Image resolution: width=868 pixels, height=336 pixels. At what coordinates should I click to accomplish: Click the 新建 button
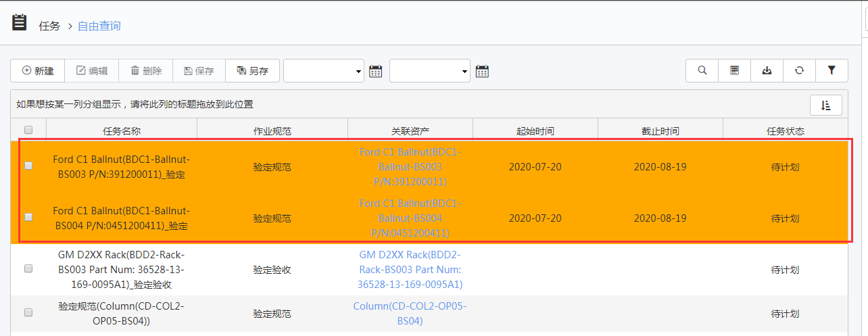[x=37, y=70]
